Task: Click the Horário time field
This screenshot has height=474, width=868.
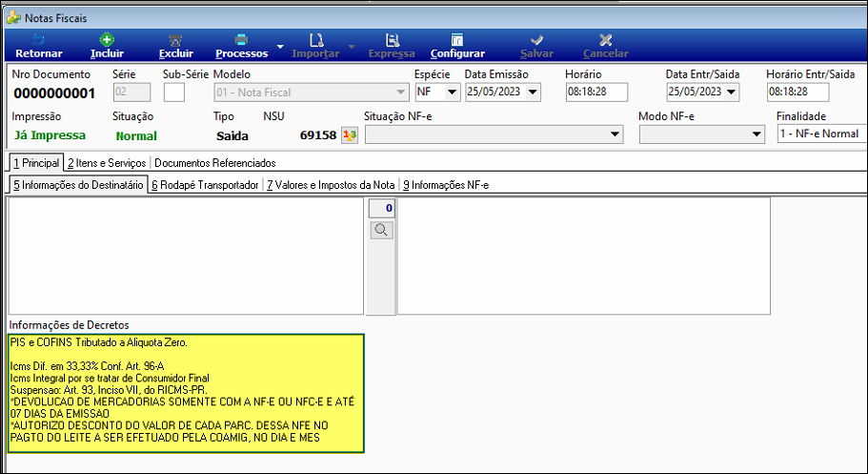Action: coord(596,92)
